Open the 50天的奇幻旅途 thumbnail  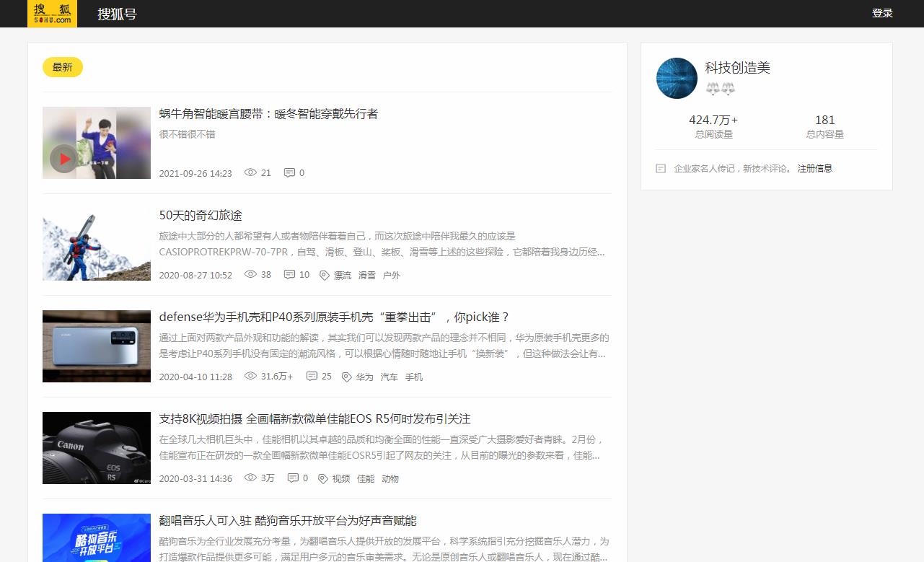(x=97, y=245)
